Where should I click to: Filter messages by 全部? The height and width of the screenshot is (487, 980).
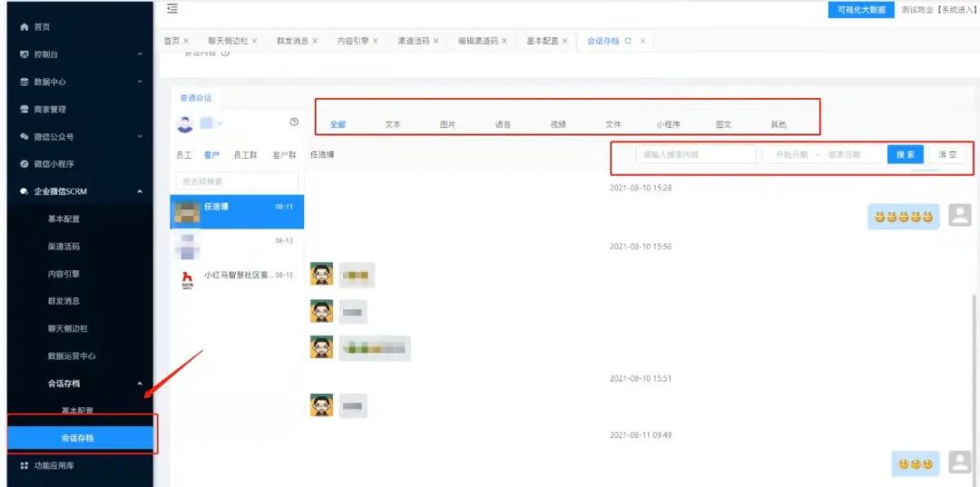pyautogui.click(x=338, y=124)
